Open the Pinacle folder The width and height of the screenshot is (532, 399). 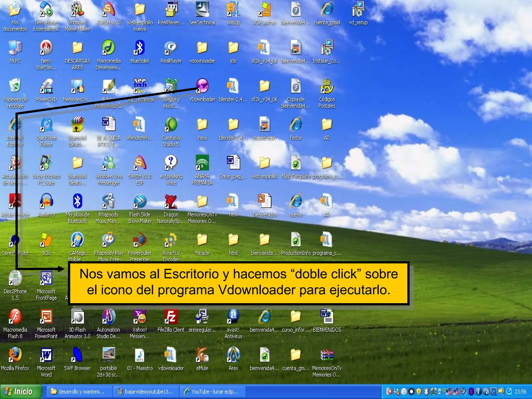coord(202,240)
